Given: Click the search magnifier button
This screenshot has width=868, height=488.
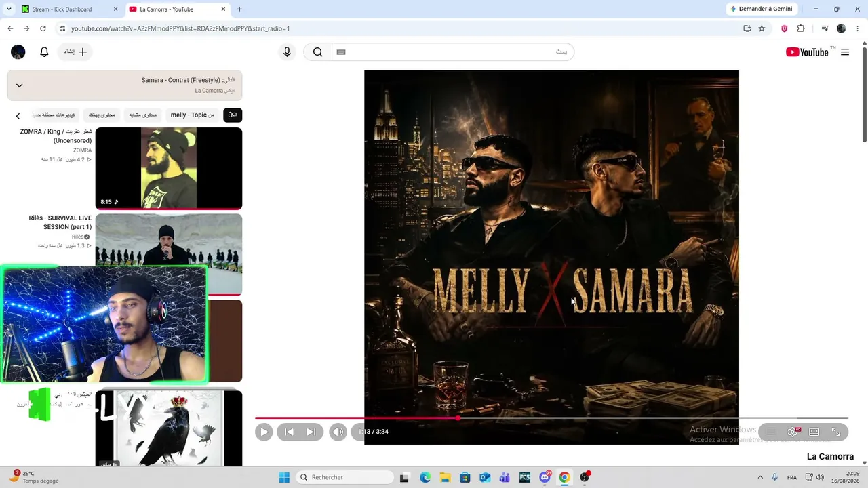Looking at the screenshot, I should [317, 52].
